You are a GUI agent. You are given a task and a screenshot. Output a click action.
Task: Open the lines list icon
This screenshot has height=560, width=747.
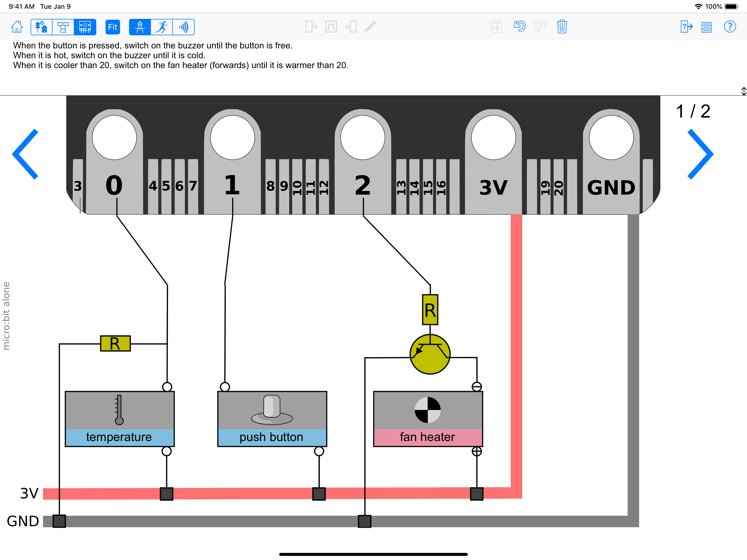click(x=707, y=27)
